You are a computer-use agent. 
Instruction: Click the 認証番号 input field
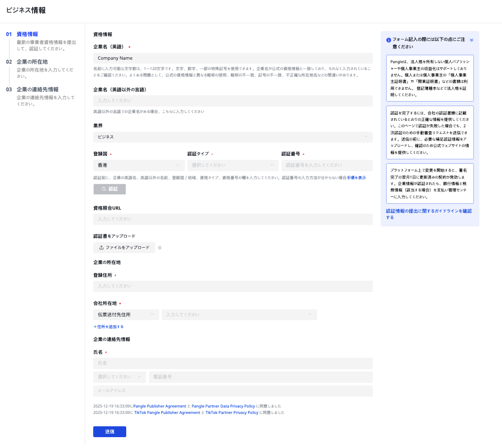click(327, 165)
